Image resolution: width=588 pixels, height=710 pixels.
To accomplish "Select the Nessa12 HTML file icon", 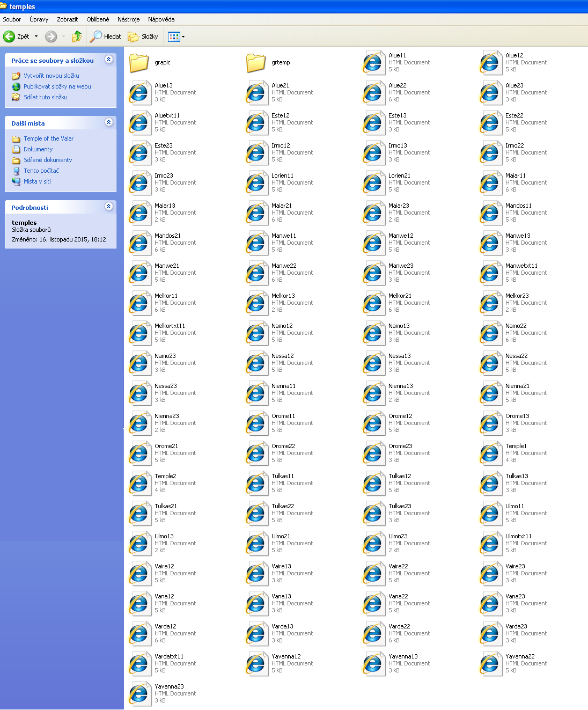I will point(257,363).
